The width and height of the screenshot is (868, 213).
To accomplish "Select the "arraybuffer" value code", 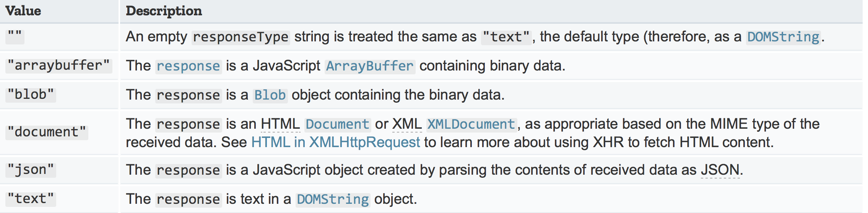I will (59, 66).
